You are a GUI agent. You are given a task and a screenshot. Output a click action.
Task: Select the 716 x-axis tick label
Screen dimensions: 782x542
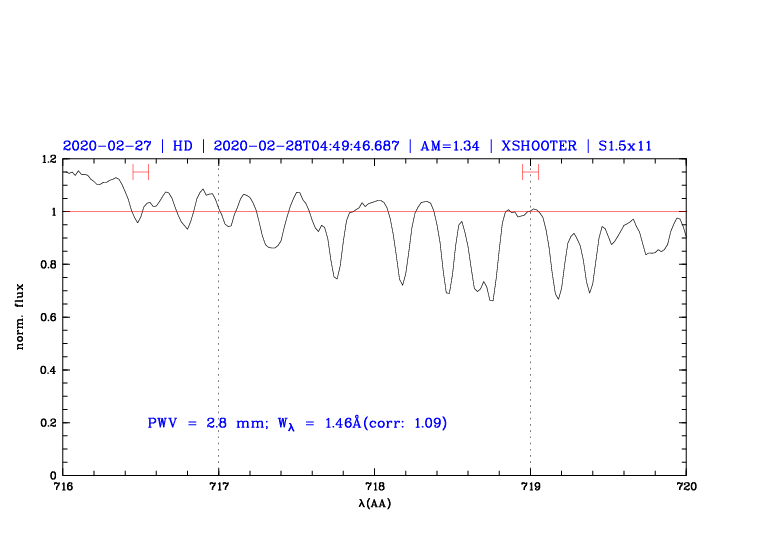tap(62, 486)
